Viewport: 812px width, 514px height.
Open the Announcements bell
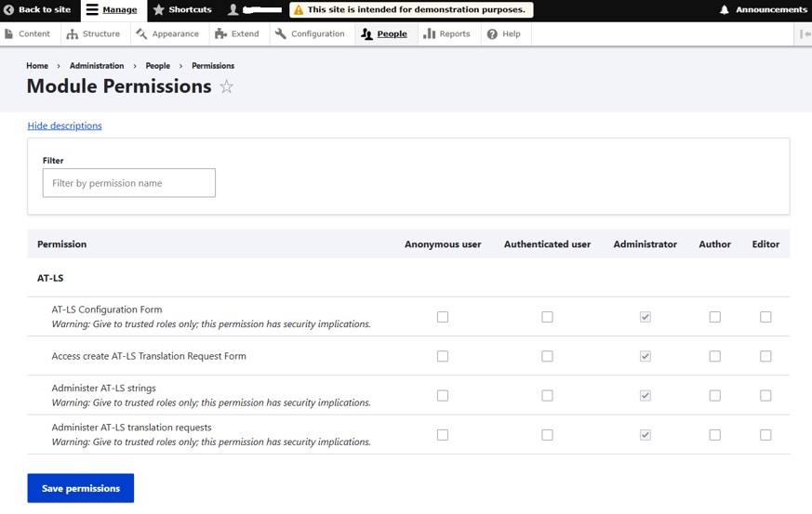[x=725, y=10]
